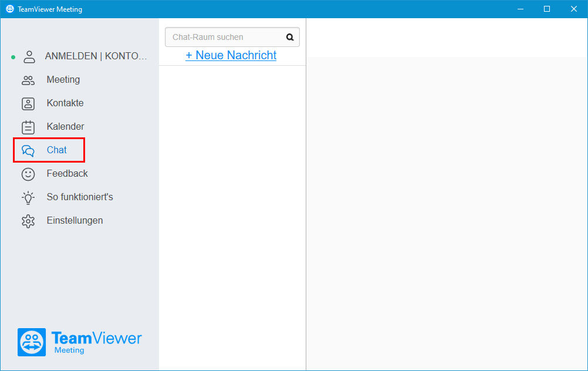Maximize the TeamViewer Meeting window
Viewport: 588px width, 371px height.
(x=547, y=9)
